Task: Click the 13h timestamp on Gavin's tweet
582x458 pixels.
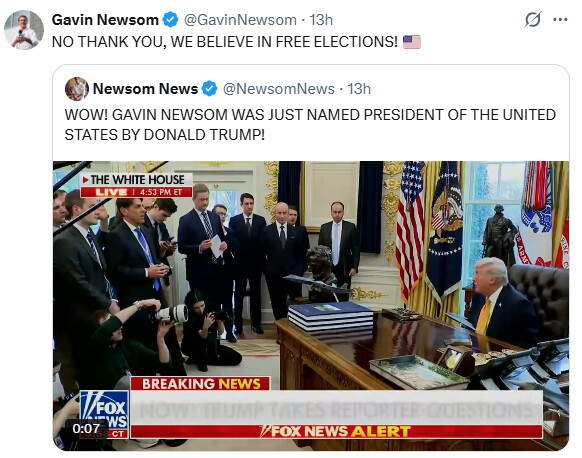Action: point(321,20)
